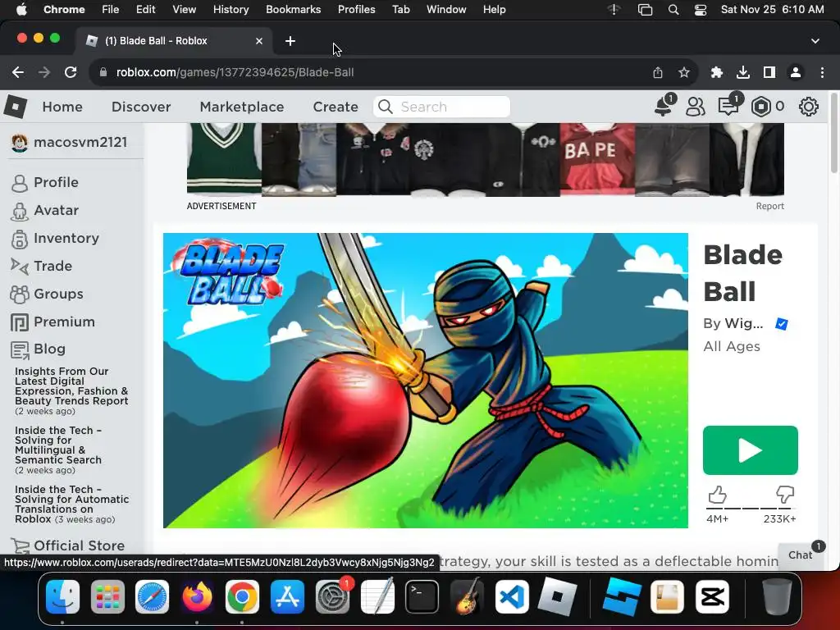Bookmark this page with star icon
The width and height of the screenshot is (840, 630).
[x=683, y=72]
